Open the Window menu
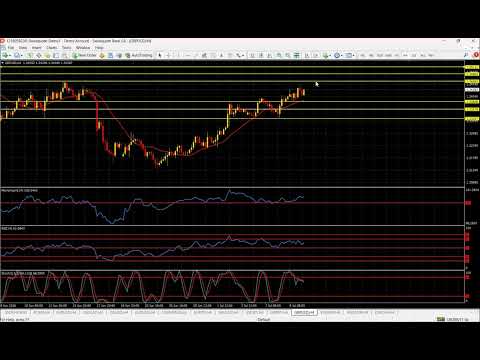This screenshot has height=360, width=480. point(83,48)
